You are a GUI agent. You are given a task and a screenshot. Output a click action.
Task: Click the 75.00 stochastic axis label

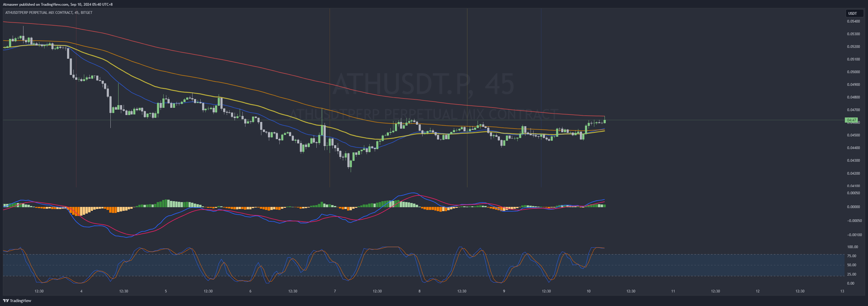pos(851,256)
